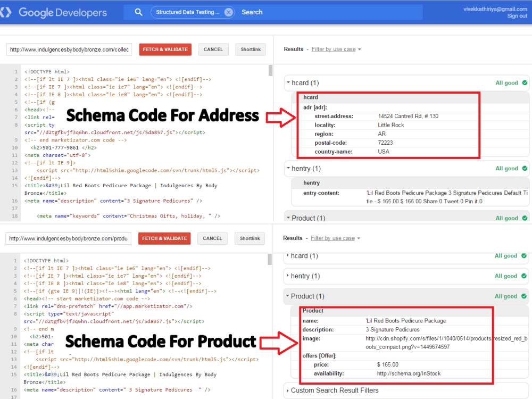Click upper html5shim script src line
Viewport: 532px width, 399px height.
(x=148, y=171)
